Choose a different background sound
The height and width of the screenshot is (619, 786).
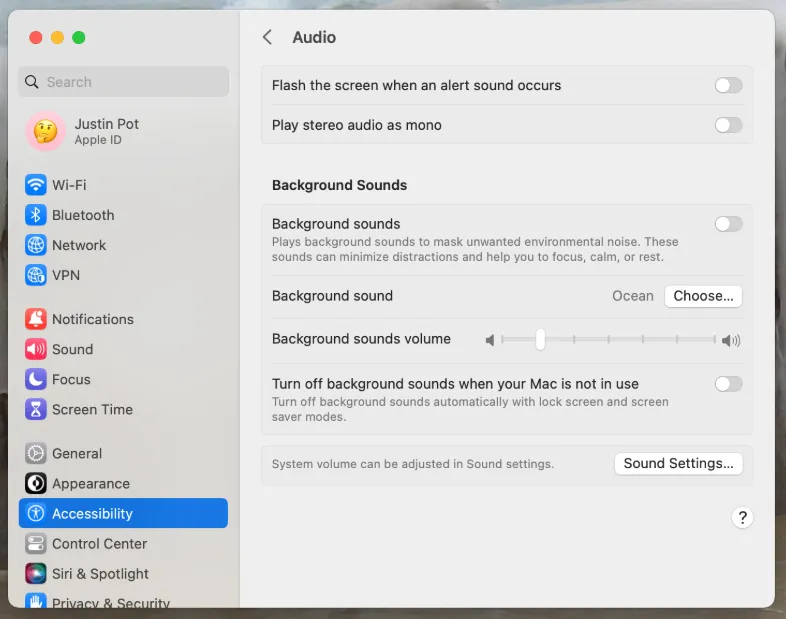pos(703,296)
